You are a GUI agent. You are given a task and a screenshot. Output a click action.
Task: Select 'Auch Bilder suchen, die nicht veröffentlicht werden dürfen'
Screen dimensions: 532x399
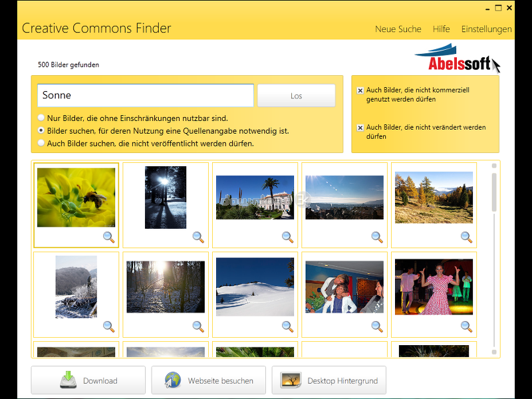point(41,143)
